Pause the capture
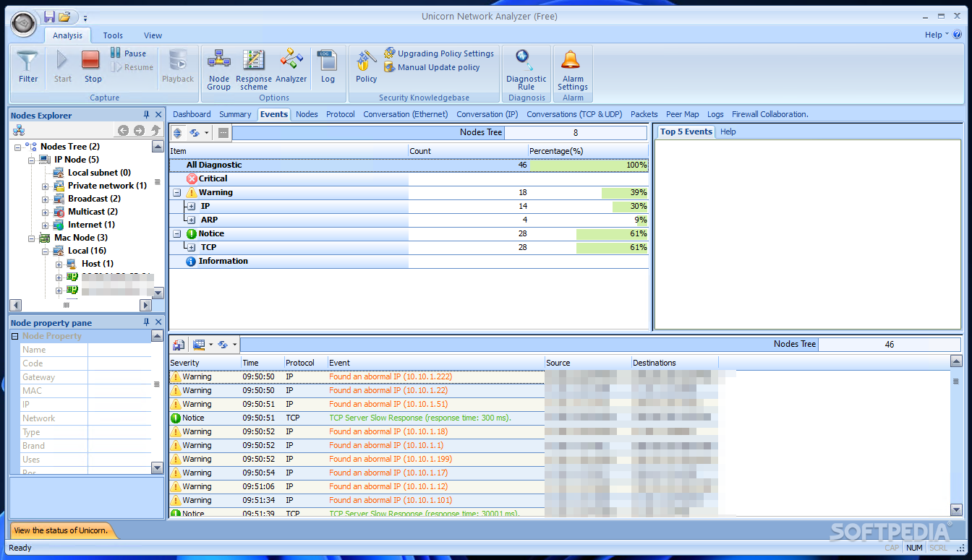Viewport: 972px width, 560px height. pos(128,53)
